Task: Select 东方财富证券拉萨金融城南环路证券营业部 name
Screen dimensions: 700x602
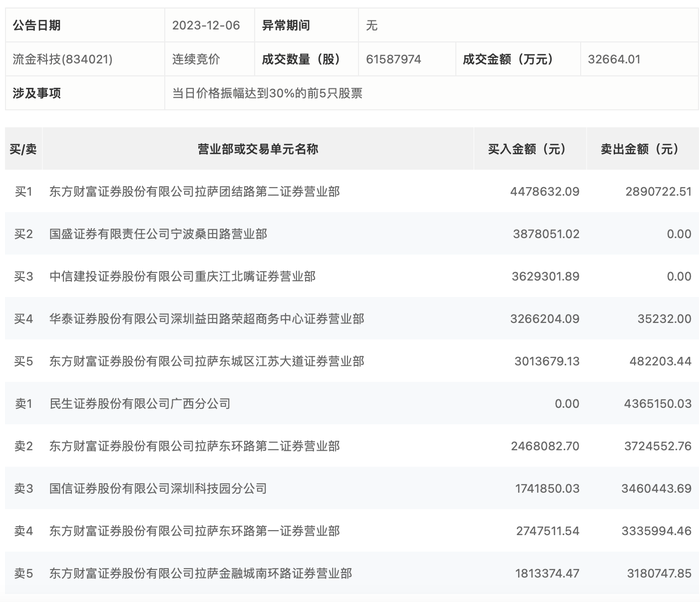Action: point(200,573)
